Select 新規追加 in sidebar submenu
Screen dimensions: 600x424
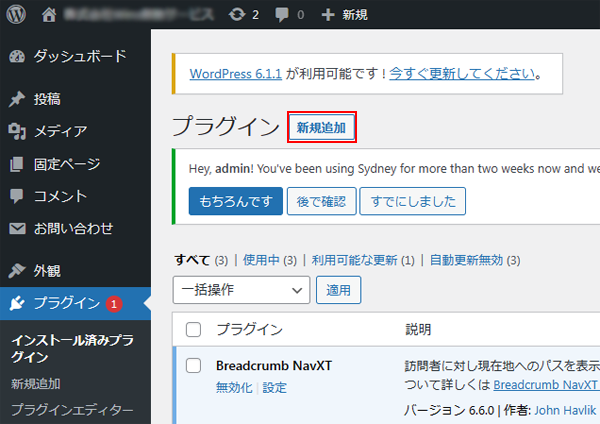pos(36,383)
